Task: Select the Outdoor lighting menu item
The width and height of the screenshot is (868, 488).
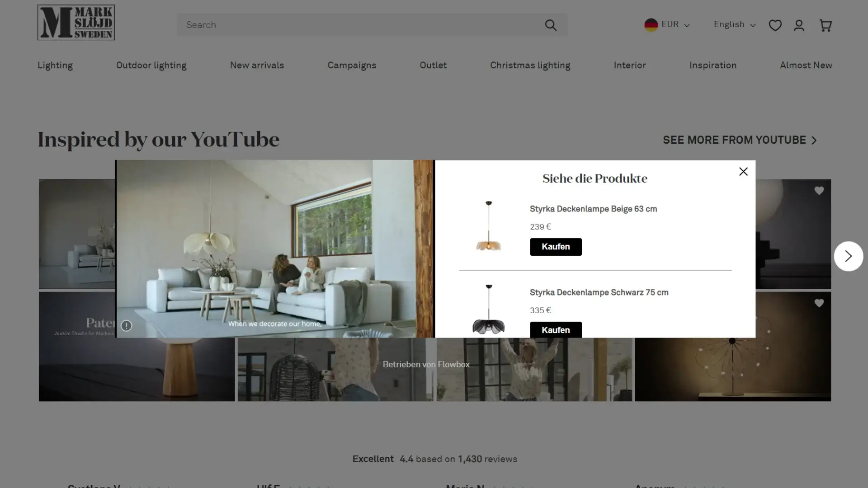Action: click(x=151, y=66)
